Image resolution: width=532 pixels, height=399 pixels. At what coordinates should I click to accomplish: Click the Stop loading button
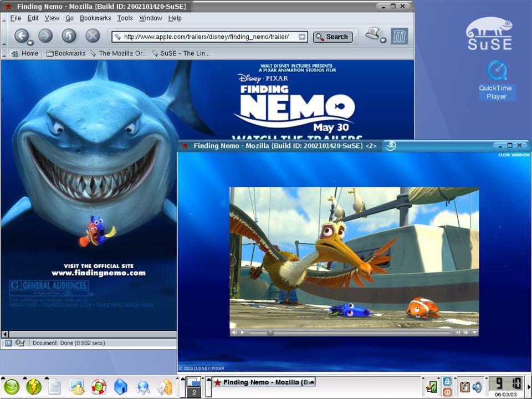point(93,36)
